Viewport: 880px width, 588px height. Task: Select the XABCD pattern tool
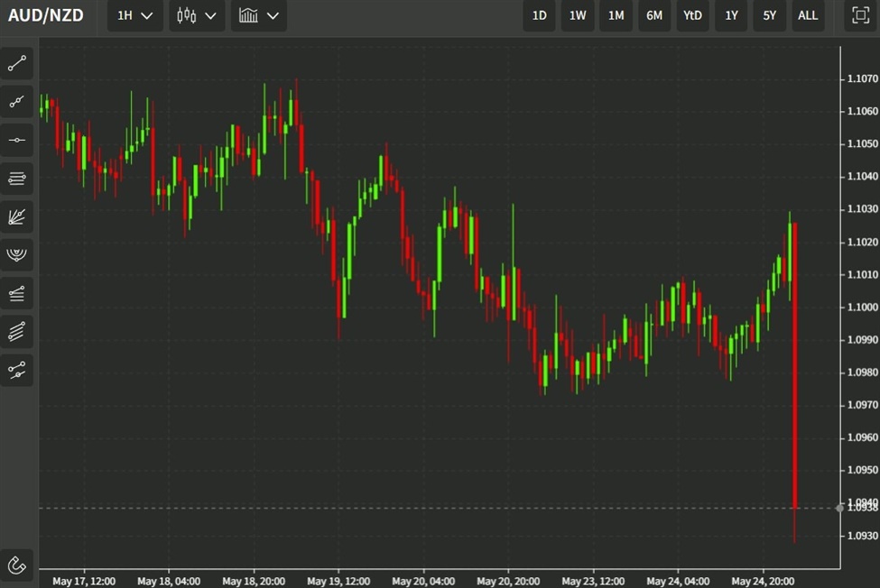16,369
